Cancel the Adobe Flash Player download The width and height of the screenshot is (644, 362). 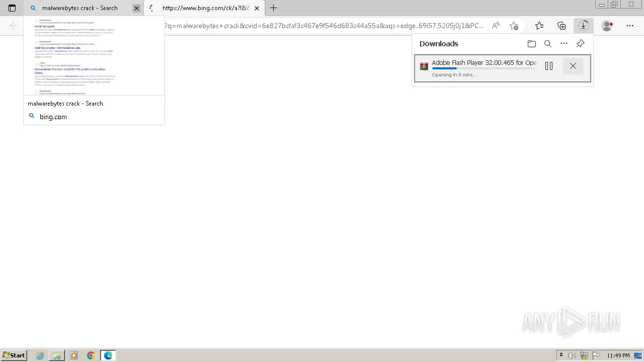click(x=573, y=66)
